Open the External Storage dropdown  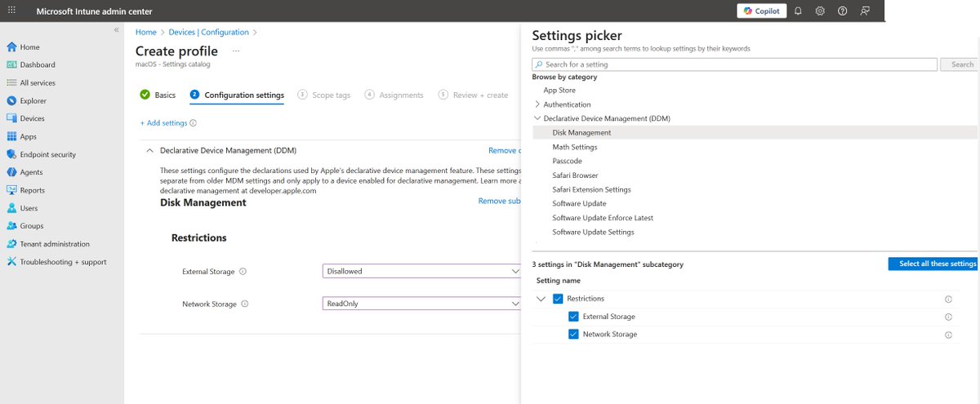click(x=422, y=271)
